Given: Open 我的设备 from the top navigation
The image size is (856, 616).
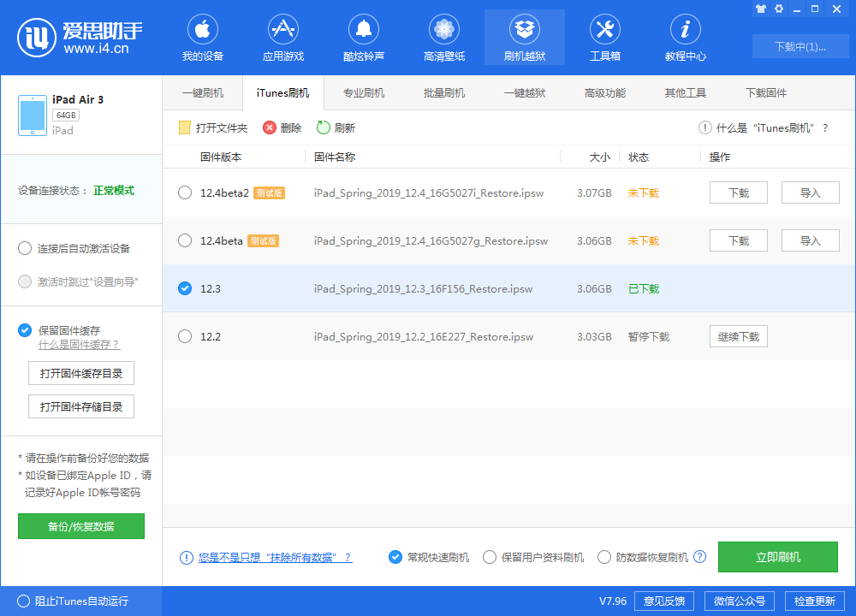Looking at the screenshot, I should click(202, 37).
